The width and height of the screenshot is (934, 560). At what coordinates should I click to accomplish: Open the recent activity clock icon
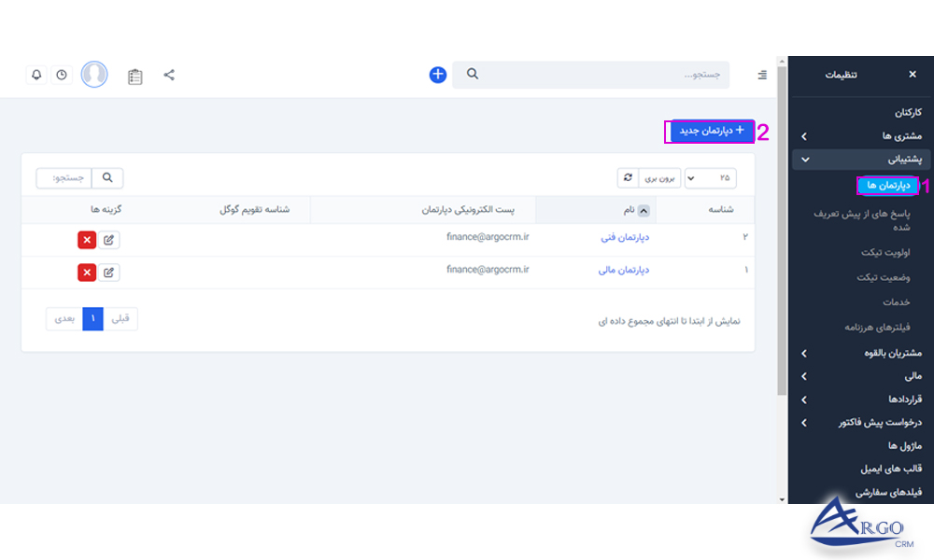(x=62, y=75)
